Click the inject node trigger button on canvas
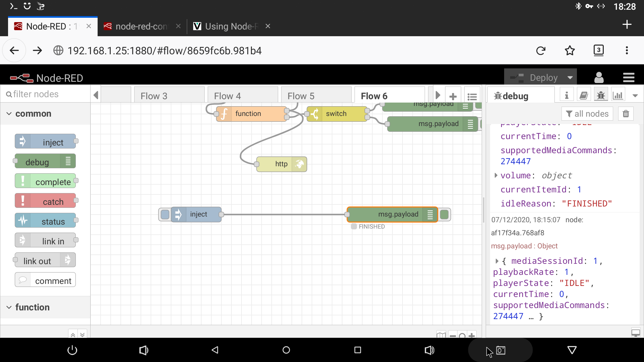644x362 pixels. (165, 214)
